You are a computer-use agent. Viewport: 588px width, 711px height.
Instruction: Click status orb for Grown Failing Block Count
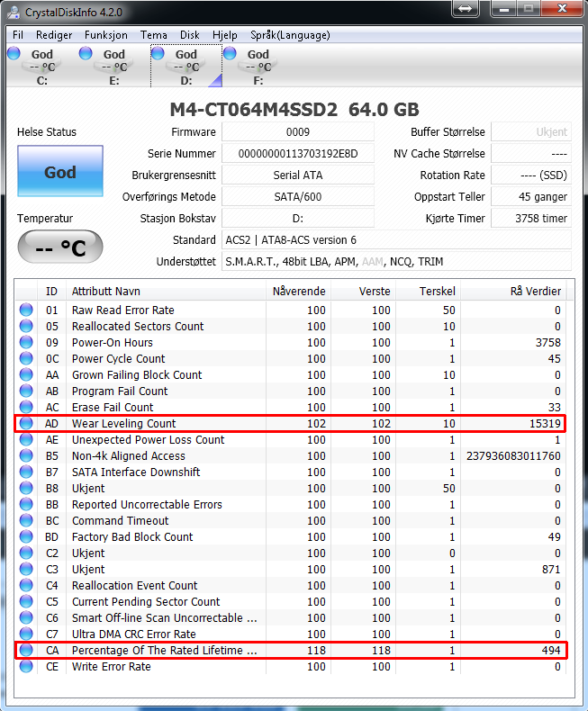[x=26, y=374]
